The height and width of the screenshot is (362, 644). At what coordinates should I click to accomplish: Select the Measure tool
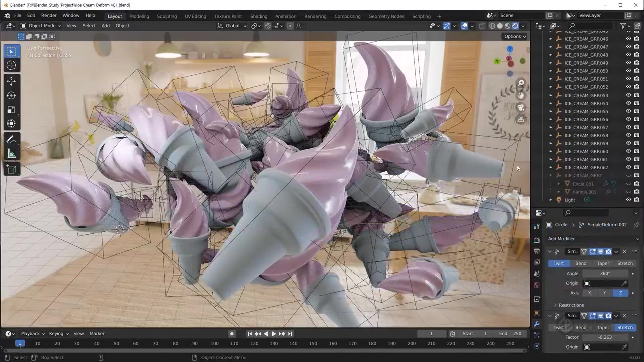coord(11,154)
